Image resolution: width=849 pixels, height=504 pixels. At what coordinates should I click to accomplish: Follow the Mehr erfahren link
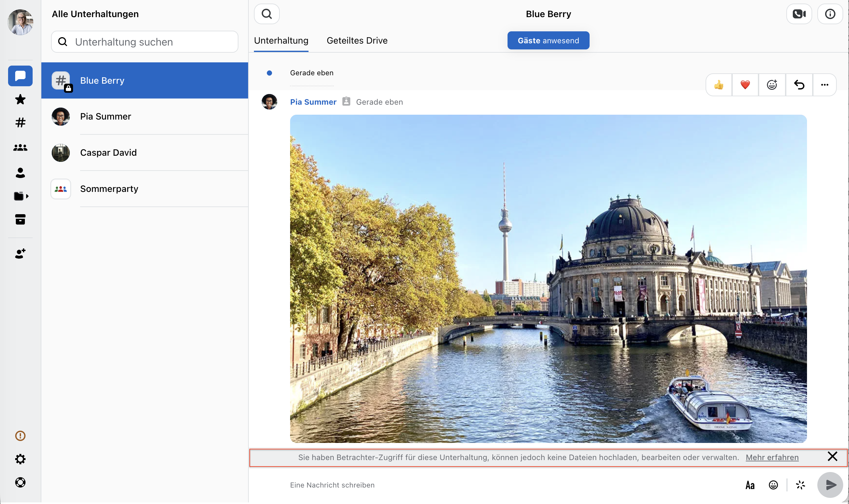pos(772,457)
